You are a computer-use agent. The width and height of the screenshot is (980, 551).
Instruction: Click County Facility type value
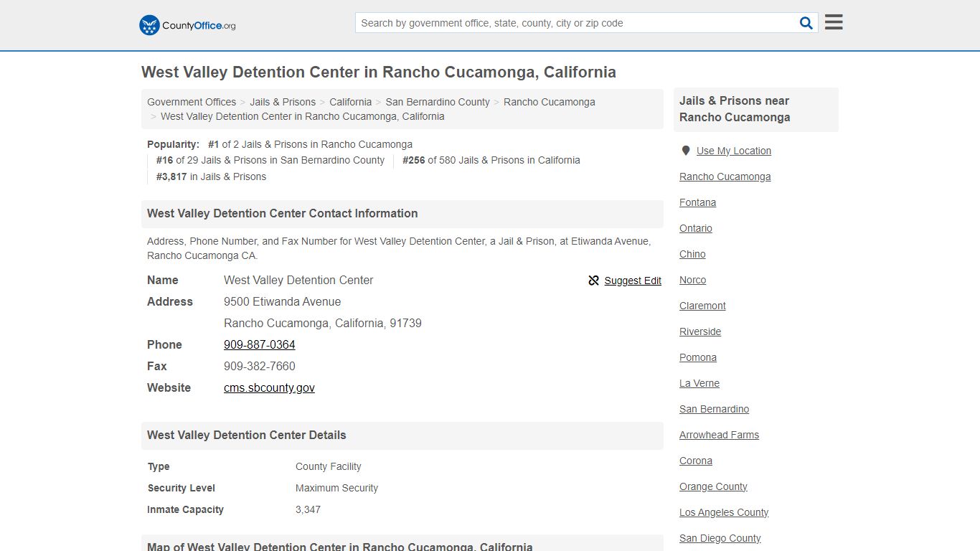click(x=329, y=466)
